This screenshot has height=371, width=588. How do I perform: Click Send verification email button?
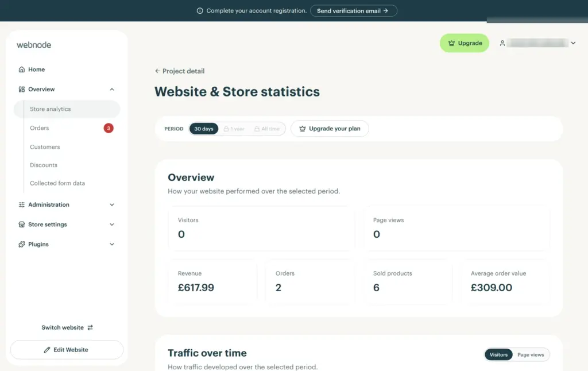coord(353,11)
